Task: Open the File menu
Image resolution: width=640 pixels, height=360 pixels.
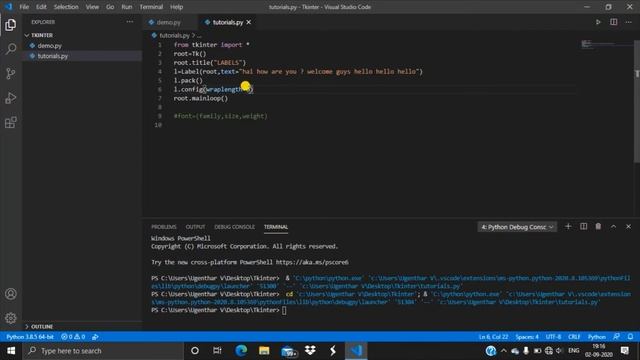Action: coord(24,7)
